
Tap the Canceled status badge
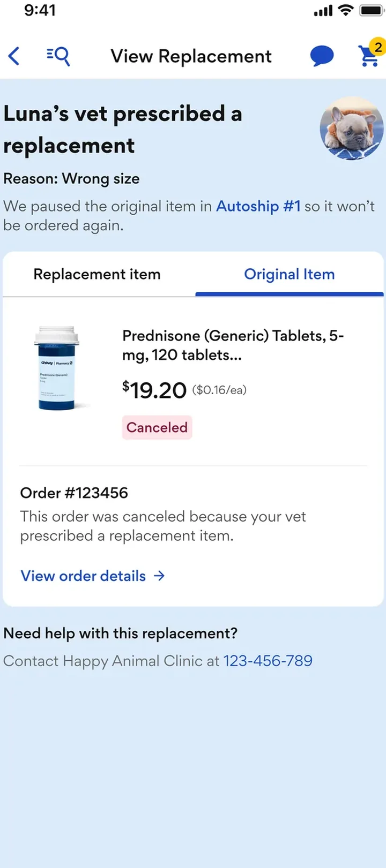157,427
